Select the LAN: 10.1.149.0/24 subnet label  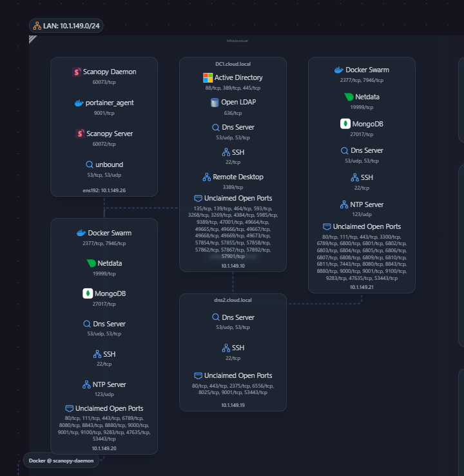(x=71, y=26)
